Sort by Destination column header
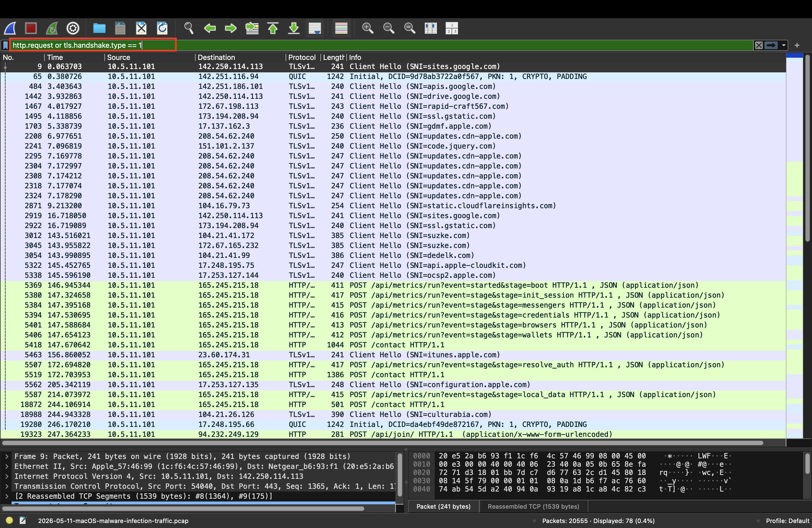Viewport: 812px width, 528px height. coord(240,57)
